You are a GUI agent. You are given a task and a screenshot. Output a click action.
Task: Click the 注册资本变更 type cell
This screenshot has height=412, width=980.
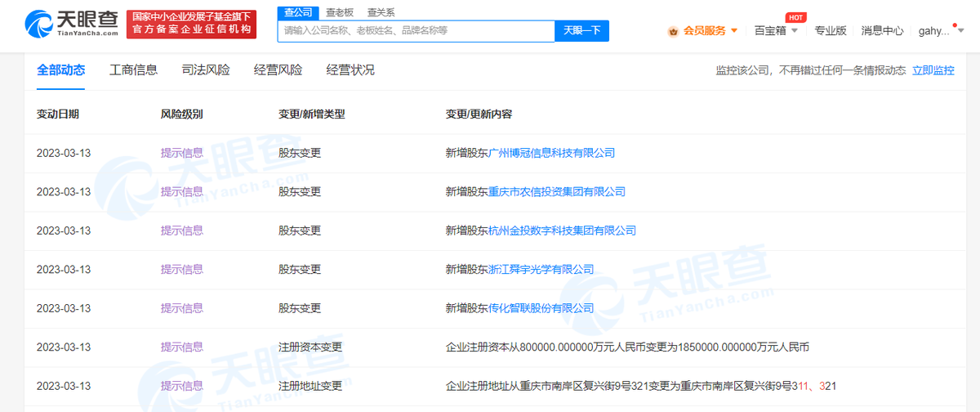[310, 347]
